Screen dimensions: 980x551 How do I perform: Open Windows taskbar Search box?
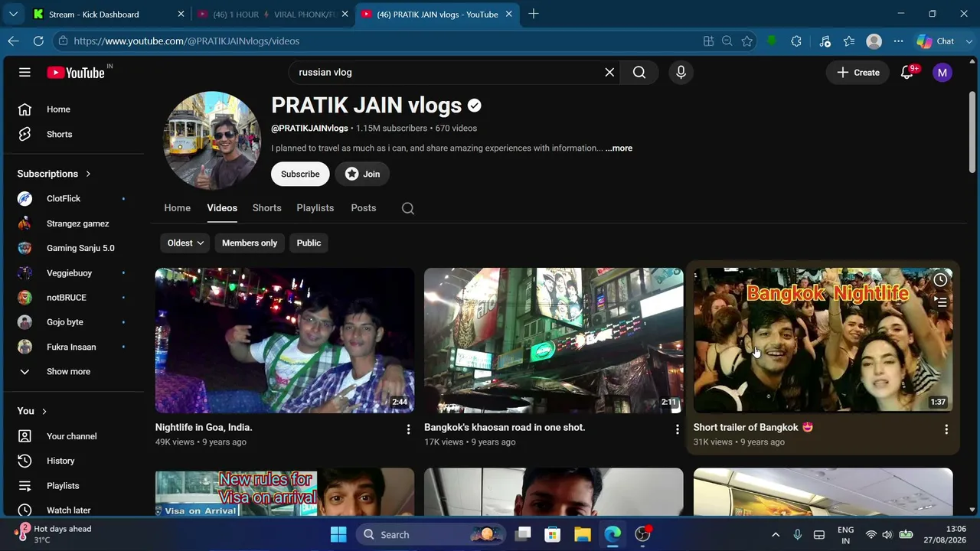pos(430,534)
